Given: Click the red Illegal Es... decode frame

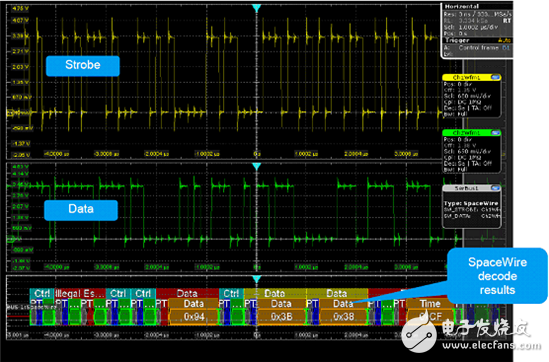Looking at the screenshot, I should pyautogui.click(x=80, y=293).
